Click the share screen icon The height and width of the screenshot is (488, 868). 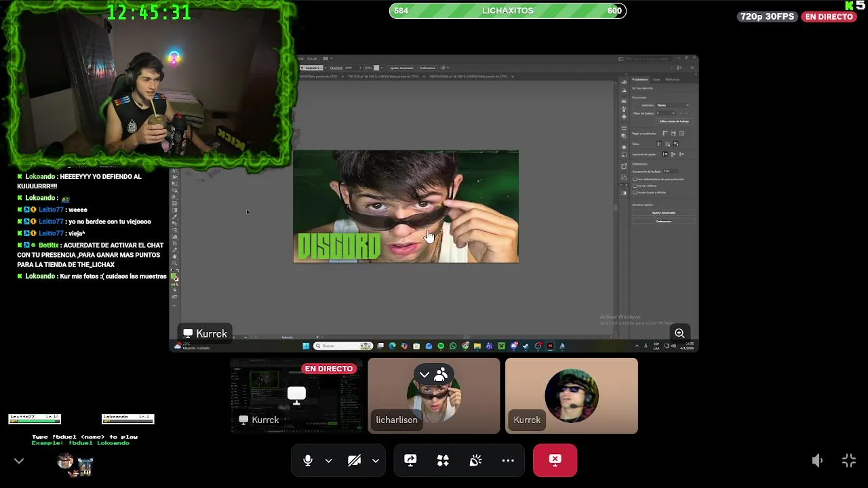point(410,460)
